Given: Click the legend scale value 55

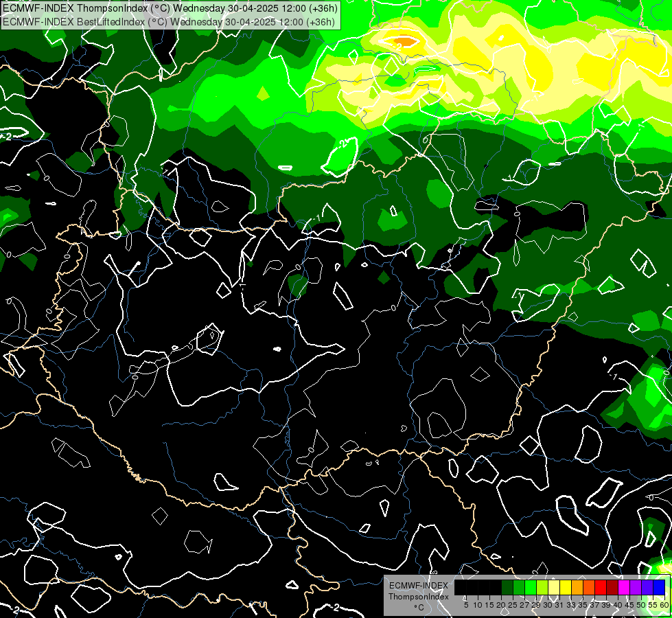Looking at the screenshot, I should tap(653, 605).
